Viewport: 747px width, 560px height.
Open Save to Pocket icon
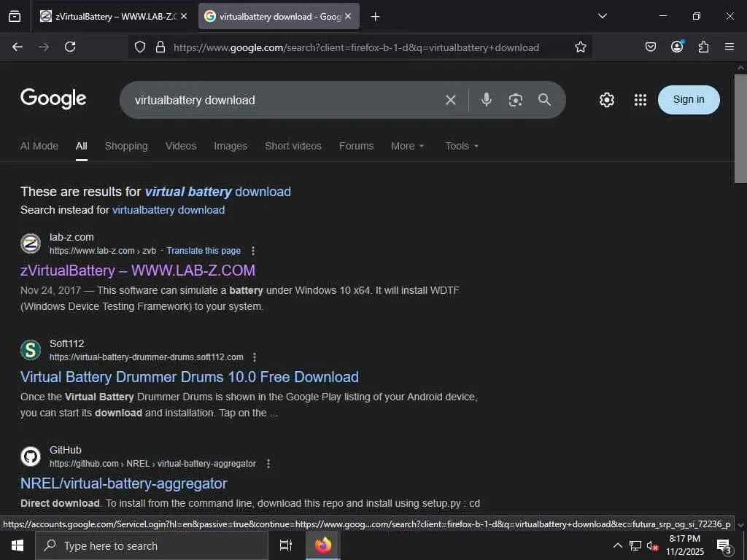[x=650, y=47]
